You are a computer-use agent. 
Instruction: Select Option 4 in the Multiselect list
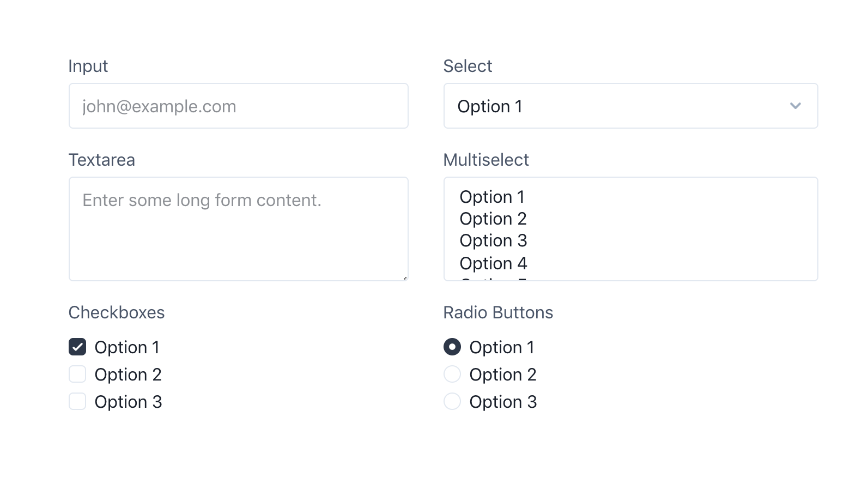point(493,263)
